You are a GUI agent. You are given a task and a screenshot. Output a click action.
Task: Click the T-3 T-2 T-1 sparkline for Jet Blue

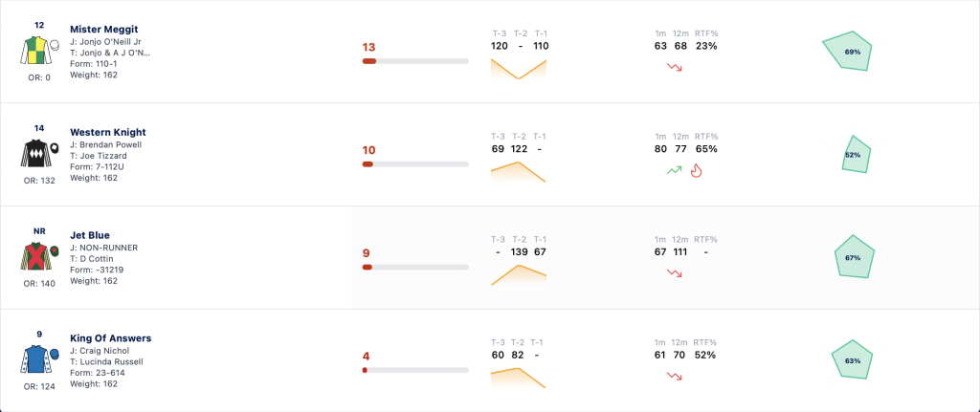coord(519,274)
